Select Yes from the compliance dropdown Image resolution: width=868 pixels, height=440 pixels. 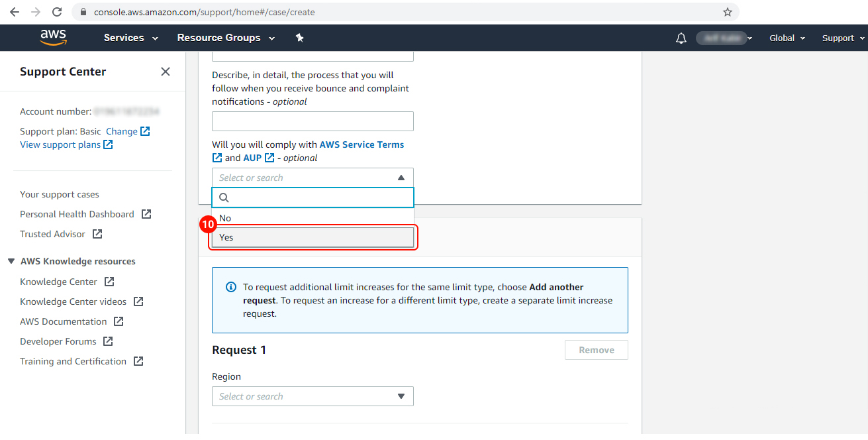[x=313, y=237]
